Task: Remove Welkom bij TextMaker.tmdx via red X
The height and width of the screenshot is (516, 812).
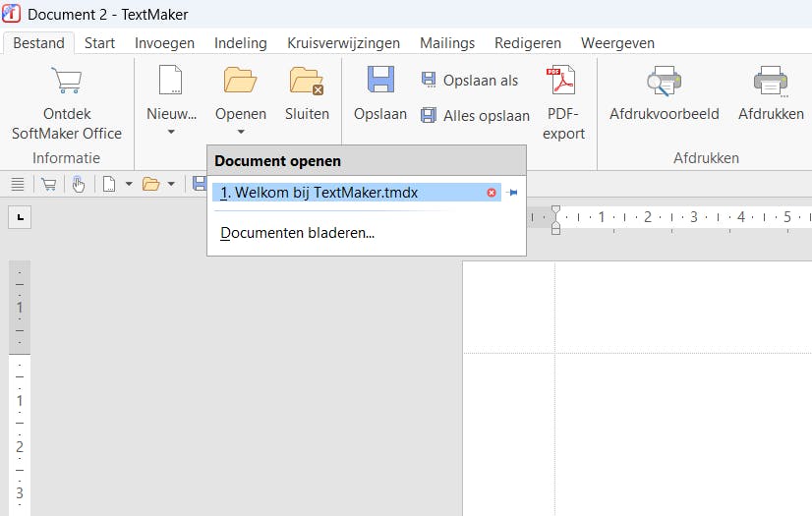Action: (x=492, y=193)
